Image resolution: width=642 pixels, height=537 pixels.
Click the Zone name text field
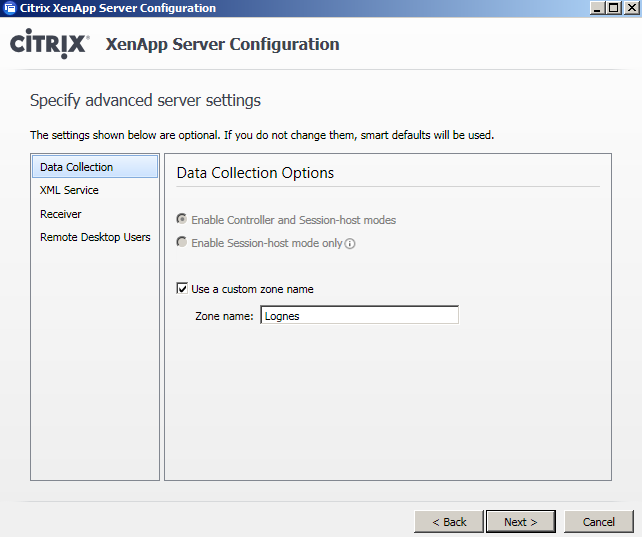(359, 315)
